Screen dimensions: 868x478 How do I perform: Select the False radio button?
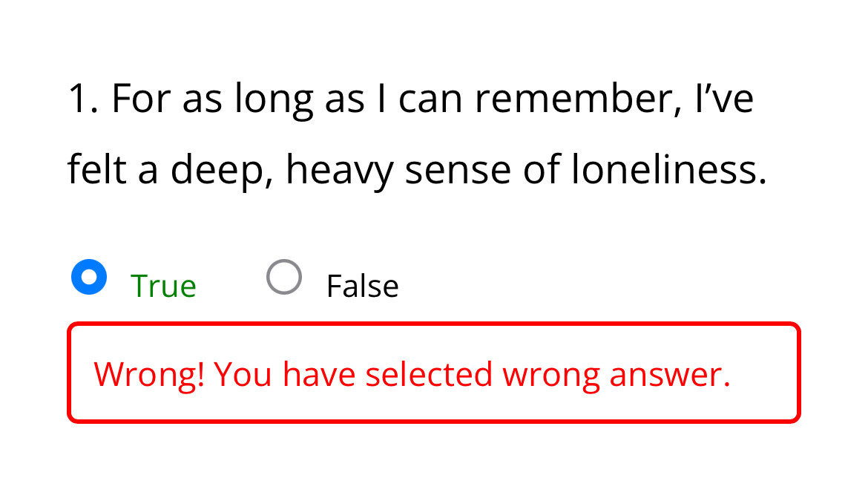coord(284,278)
